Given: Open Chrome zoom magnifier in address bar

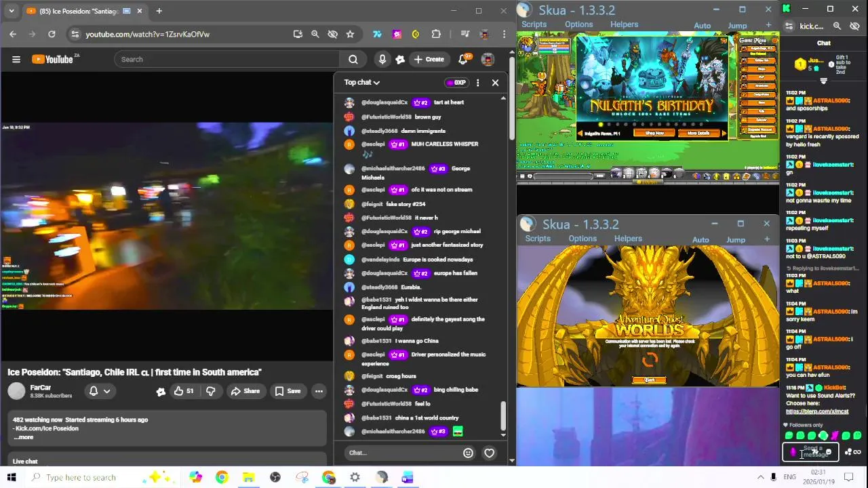Looking at the screenshot, I should [x=315, y=34].
